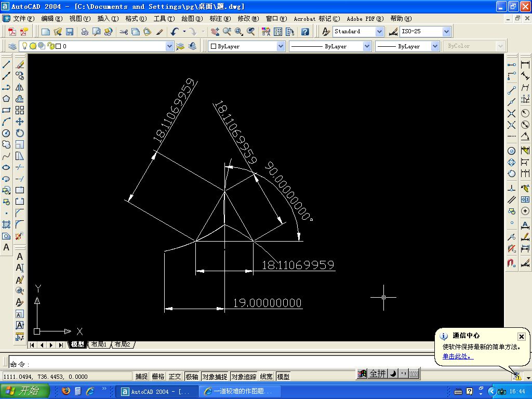
Task: Select the Line draw tool
Action: [x=6, y=64]
